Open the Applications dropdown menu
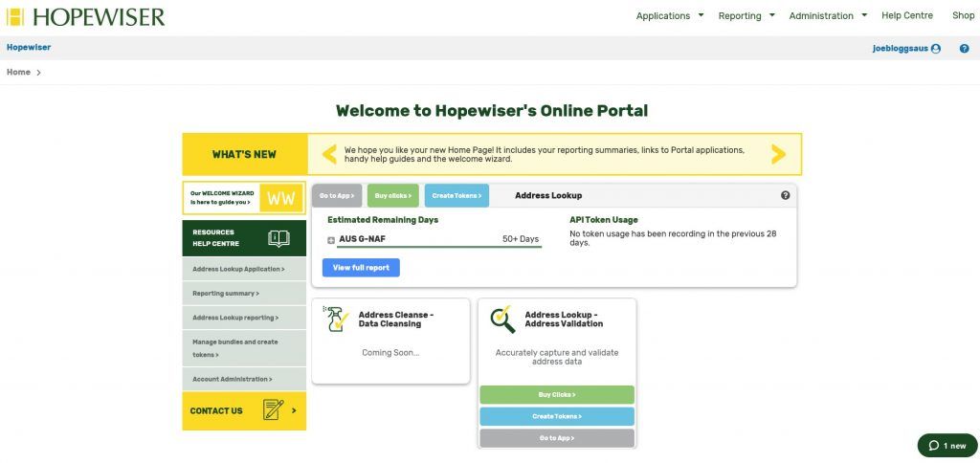980x463 pixels. tap(669, 16)
